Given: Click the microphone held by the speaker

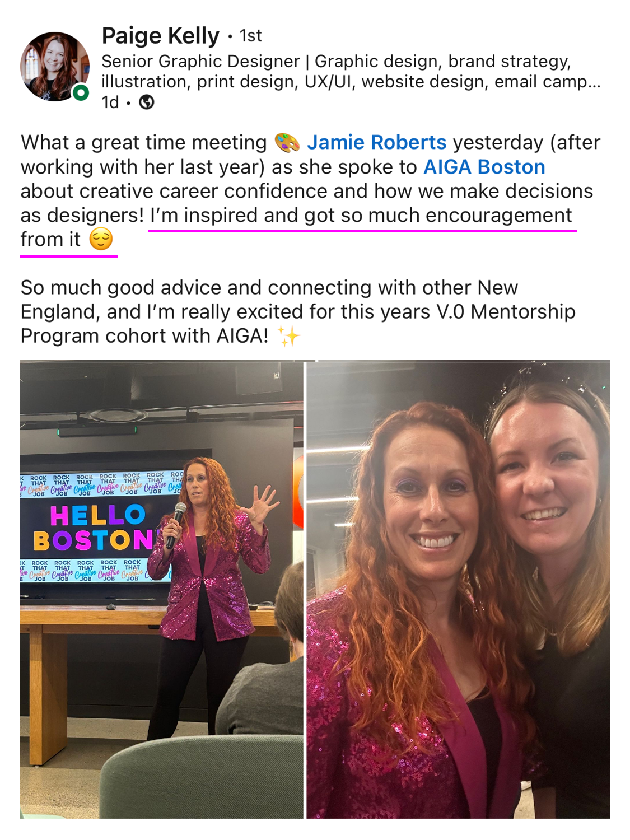Looking at the screenshot, I should pyautogui.click(x=175, y=525).
